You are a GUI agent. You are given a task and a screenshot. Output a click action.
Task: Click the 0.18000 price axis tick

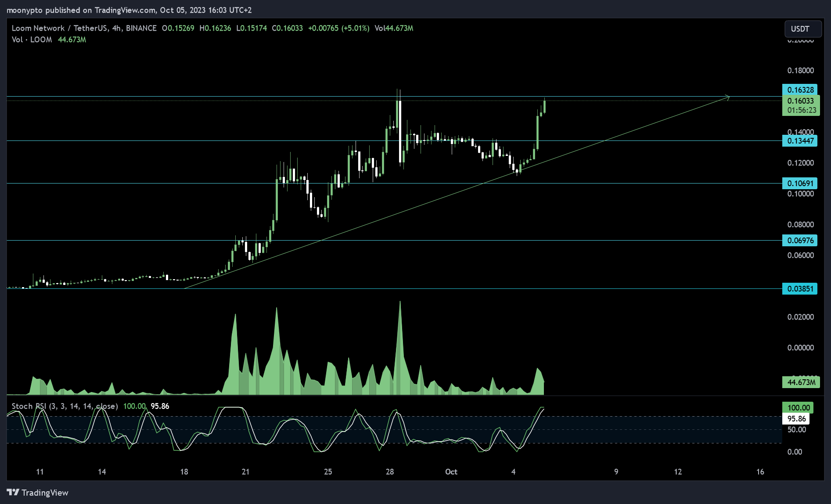click(800, 70)
